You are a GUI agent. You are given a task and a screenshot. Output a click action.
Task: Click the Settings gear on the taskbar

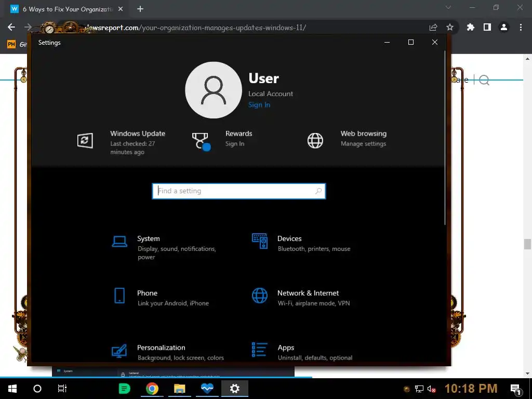(x=235, y=389)
